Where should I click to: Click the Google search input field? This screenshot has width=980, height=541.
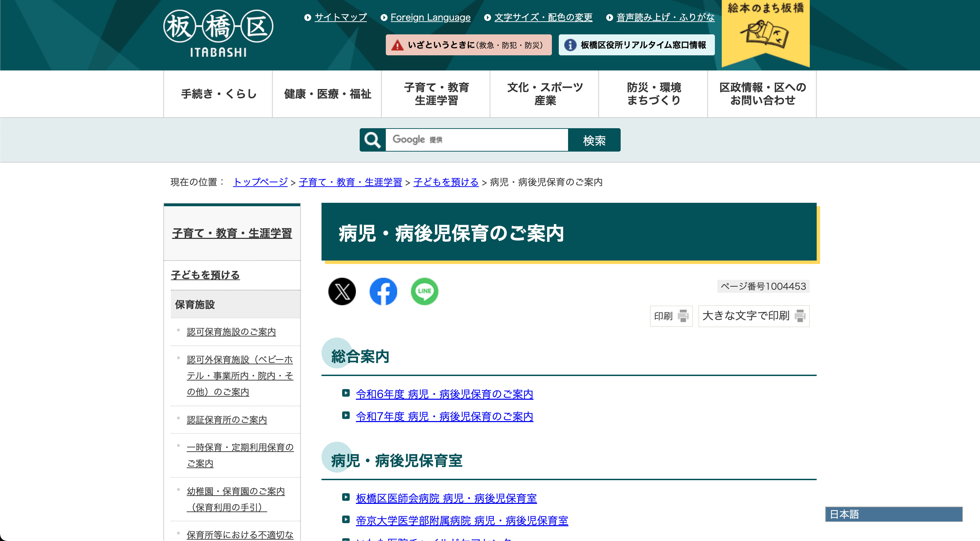(477, 140)
